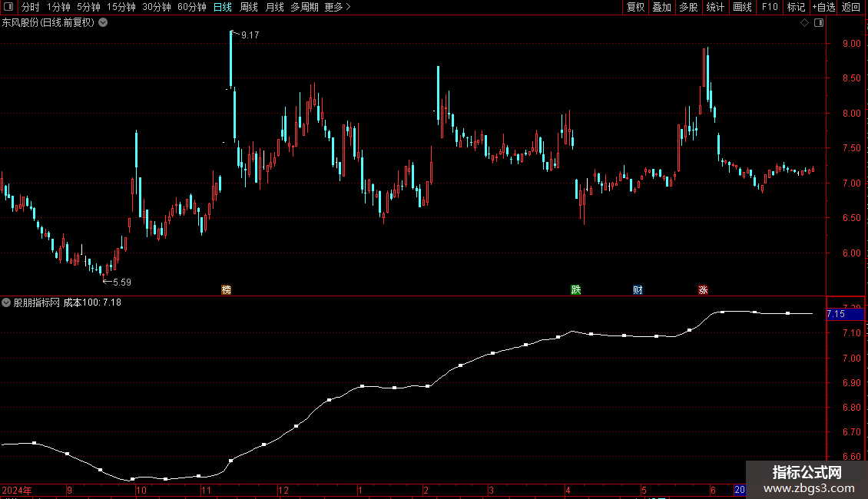Select the 30分钟 period
868x499 pixels.
point(157,7)
